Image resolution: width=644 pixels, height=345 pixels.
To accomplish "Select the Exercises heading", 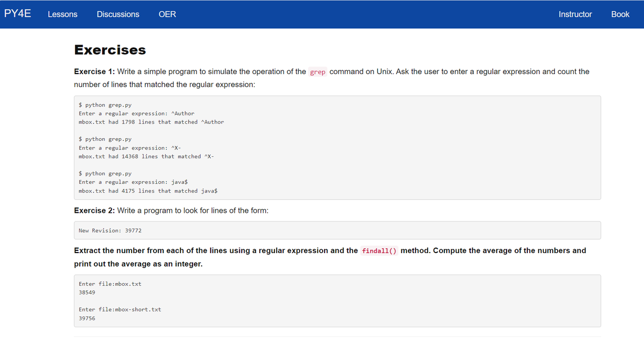I will [110, 50].
